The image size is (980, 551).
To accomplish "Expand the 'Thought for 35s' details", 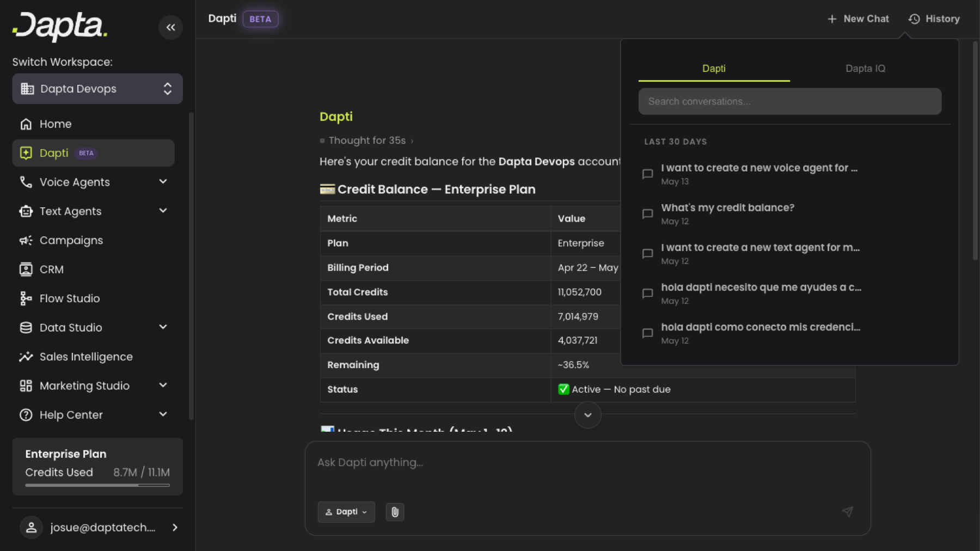I will (x=367, y=140).
